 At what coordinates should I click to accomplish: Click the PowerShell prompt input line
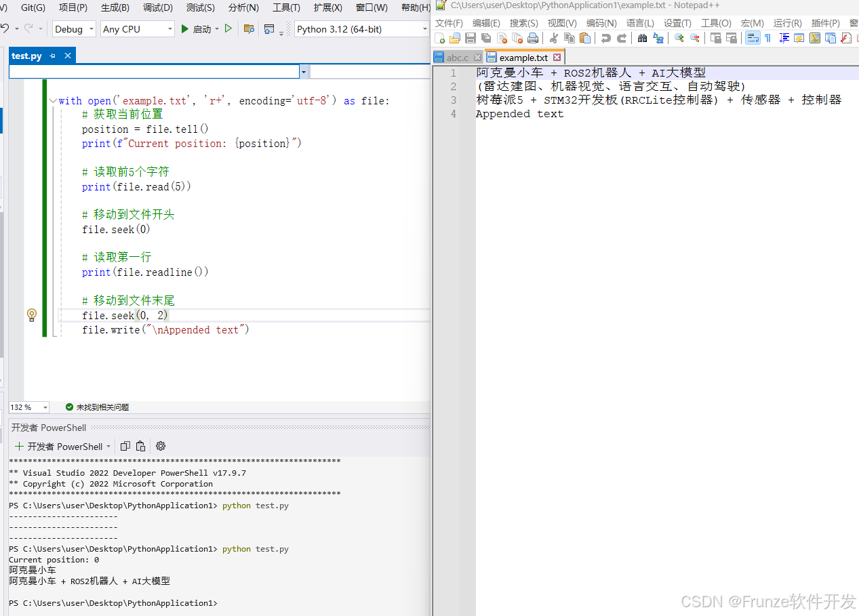(219, 603)
